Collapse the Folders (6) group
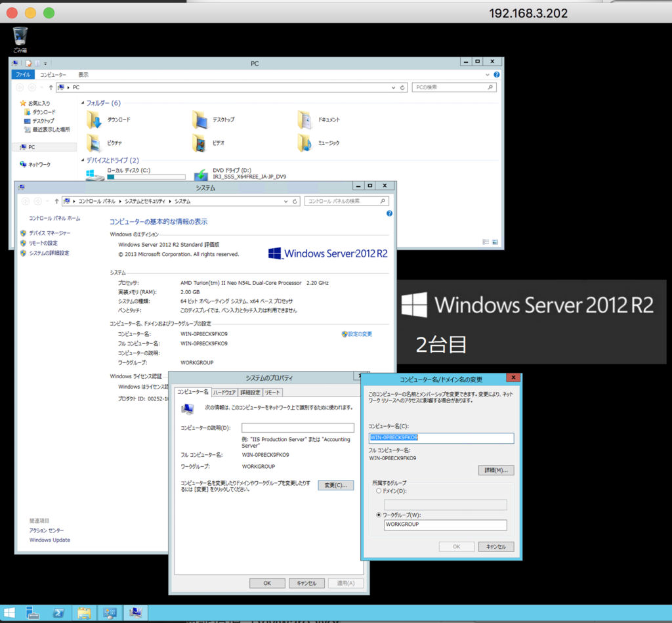The image size is (672, 623). pos(83,103)
